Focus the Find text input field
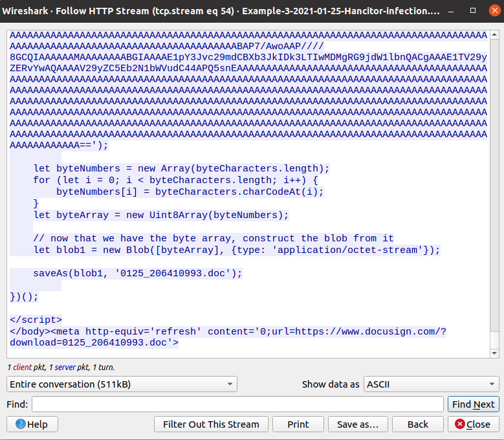The width and height of the screenshot is (504, 440). [237, 404]
